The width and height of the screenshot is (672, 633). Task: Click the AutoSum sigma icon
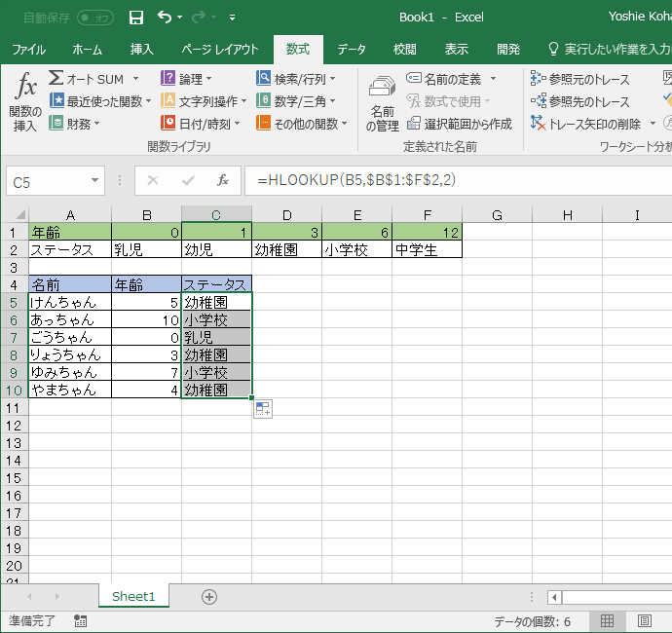(56, 79)
